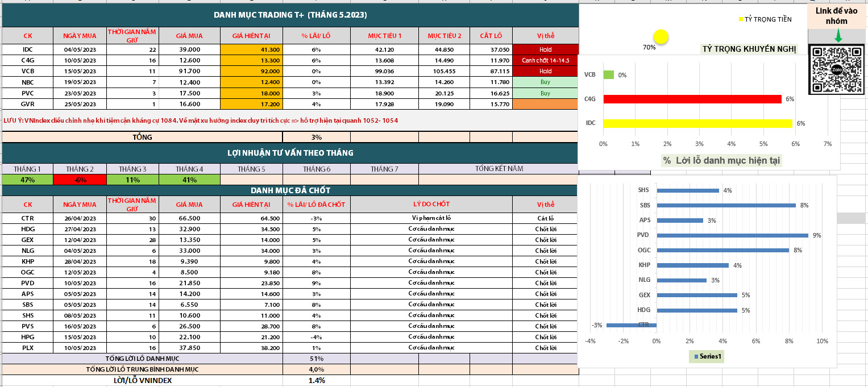The width and height of the screenshot is (868, 387).
Task: Select the CTR ticker cell in closed table
Action: click(x=28, y=218)
